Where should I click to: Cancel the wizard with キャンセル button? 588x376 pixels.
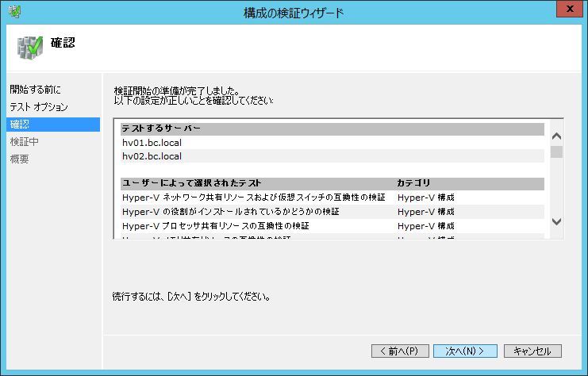(x=532, y=351)
